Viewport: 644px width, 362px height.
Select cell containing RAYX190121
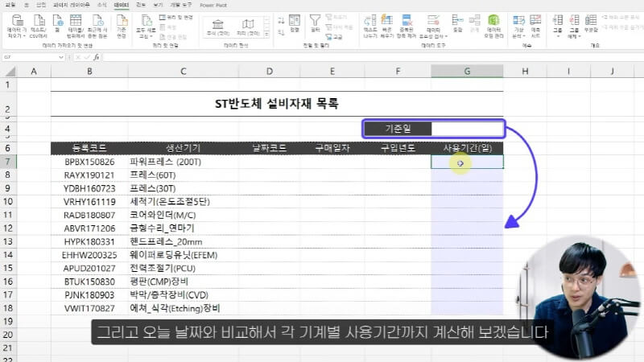(89, 175)
